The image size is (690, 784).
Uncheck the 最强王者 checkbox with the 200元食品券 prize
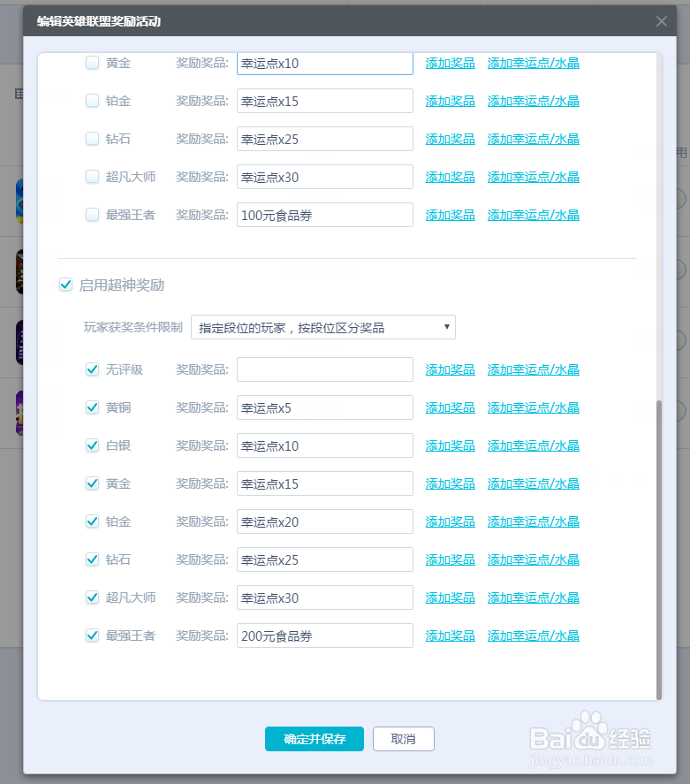click(x=93, y=636)
